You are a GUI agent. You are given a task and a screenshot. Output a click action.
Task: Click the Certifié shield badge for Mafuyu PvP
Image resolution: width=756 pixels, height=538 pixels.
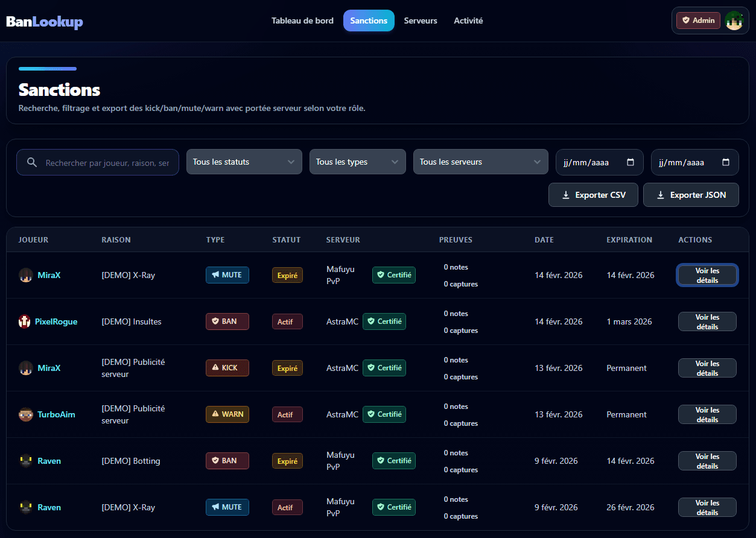click(393, 275)
